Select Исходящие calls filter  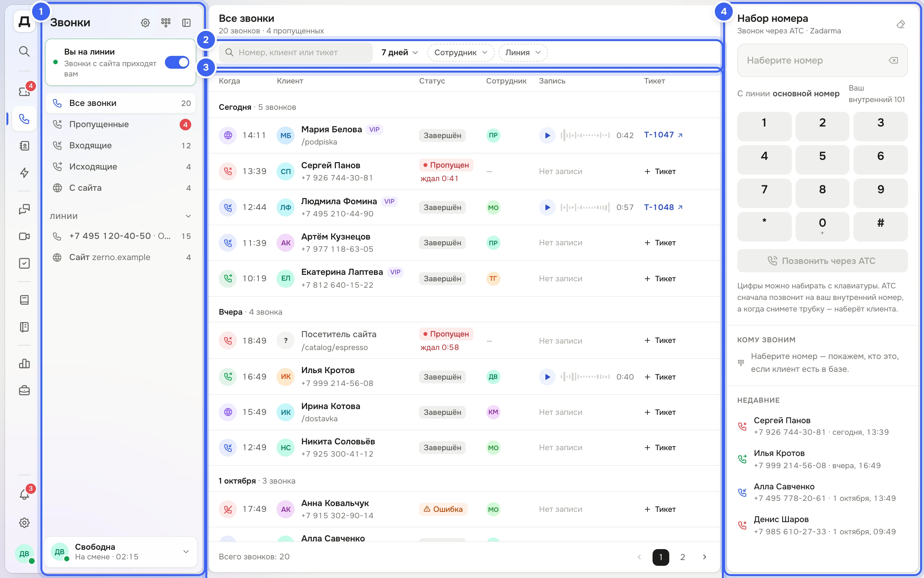click(x=121, y=167)
